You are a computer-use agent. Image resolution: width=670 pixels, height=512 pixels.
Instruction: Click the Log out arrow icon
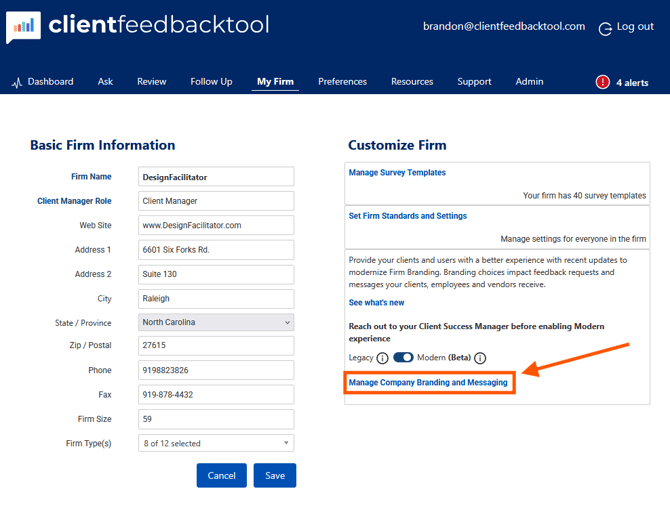pyautogui.click(x=605, y=28)
